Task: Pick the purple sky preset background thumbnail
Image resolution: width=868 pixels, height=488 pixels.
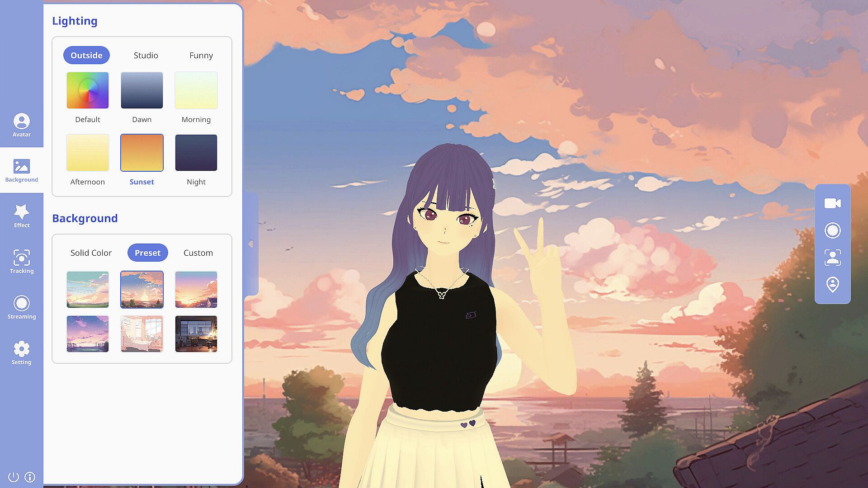Action: coord(87,334)
